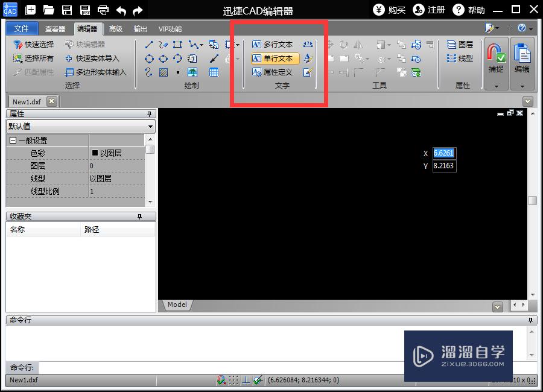Switch to the 查看器 viewer tab
The height and width of the screenshot is (392, 543).
point(55,29)
